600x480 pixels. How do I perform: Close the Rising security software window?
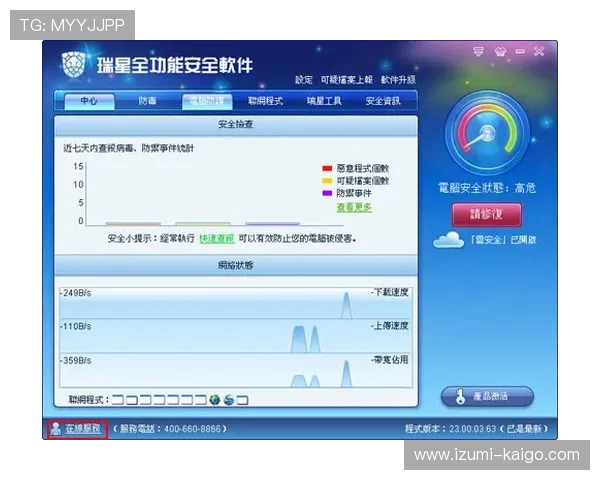(x=539, y=51)
